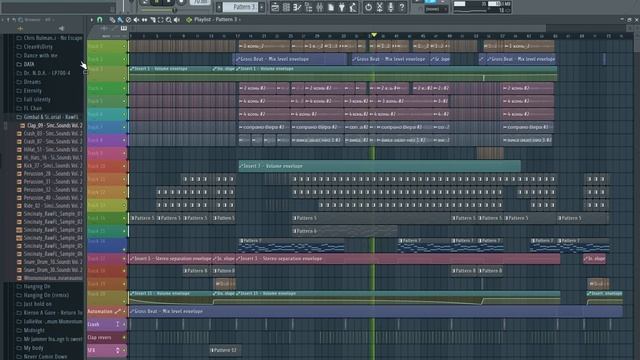
Task: Select the Mute tool in Playlist toolbar
Action: 136,20
